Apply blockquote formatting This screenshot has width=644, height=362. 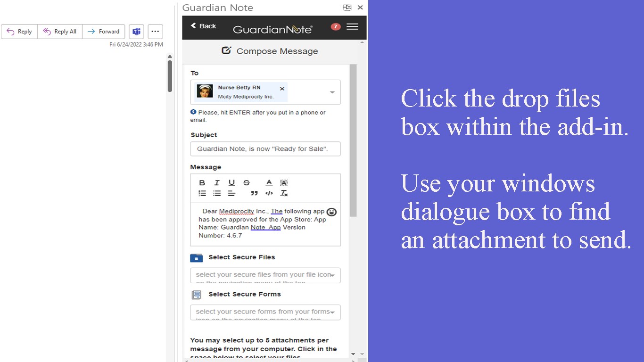255,193
